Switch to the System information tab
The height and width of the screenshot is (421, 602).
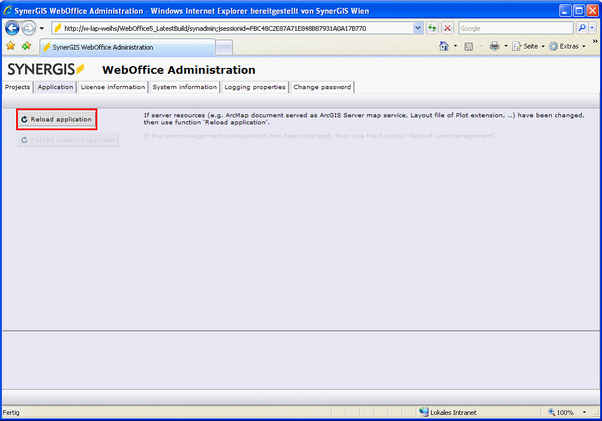[x=185, y=87]
